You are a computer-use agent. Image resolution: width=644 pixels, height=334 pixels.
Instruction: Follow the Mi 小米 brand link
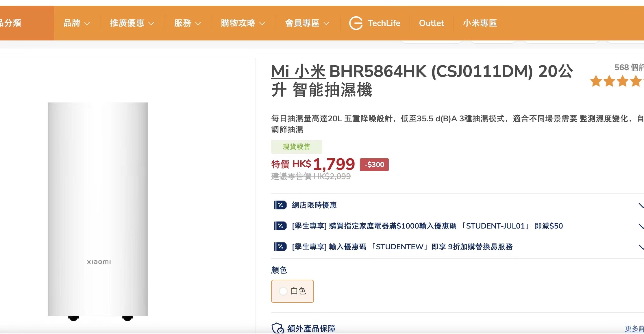coord(298,71)
